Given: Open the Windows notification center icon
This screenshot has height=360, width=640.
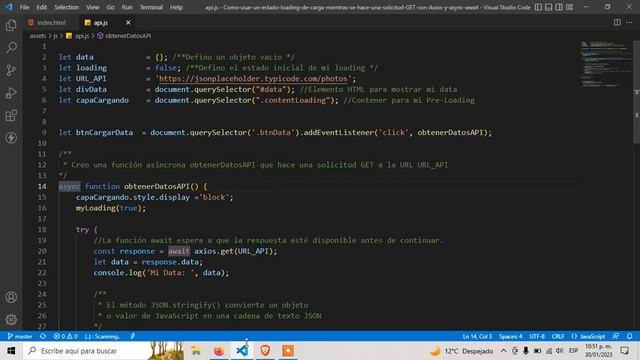Looking at the screenshot, I should point(625,351).
